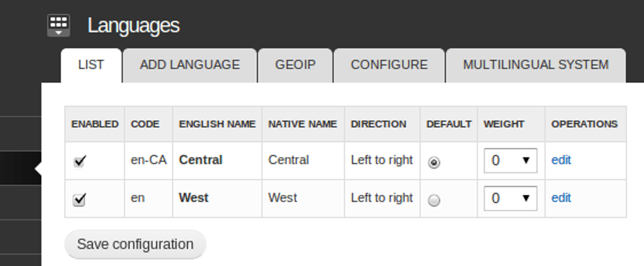The image size is (644, 266).
Task: Click the DEFAULT column header
Action: 449,124
